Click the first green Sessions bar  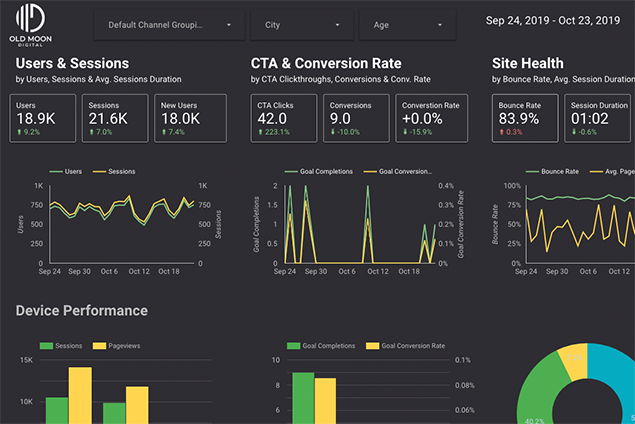pos(57,411)
